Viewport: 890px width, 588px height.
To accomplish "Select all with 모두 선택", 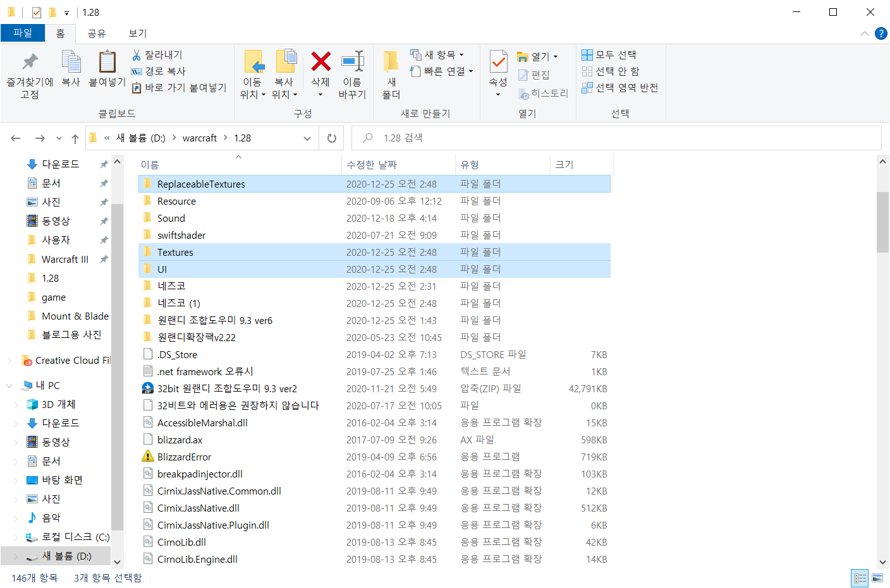I will pyautogui.click(x=609, y=55).
